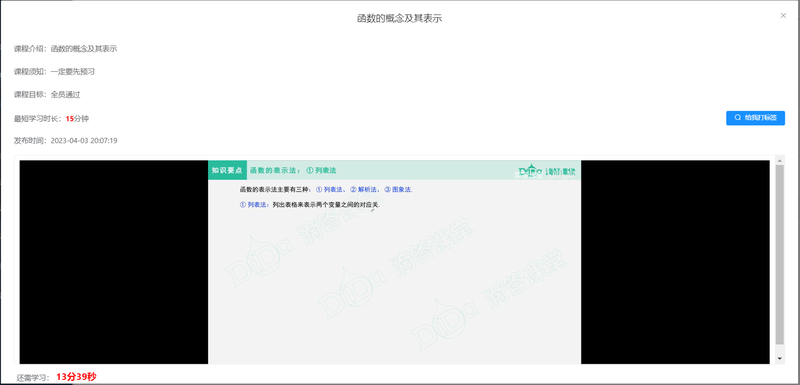Click the 发布时间 2023-04-03 20:07:19 text
Image resolution: width=800 pixels, height=385 pixels.
pyautogui.click(x=66, y=140)
